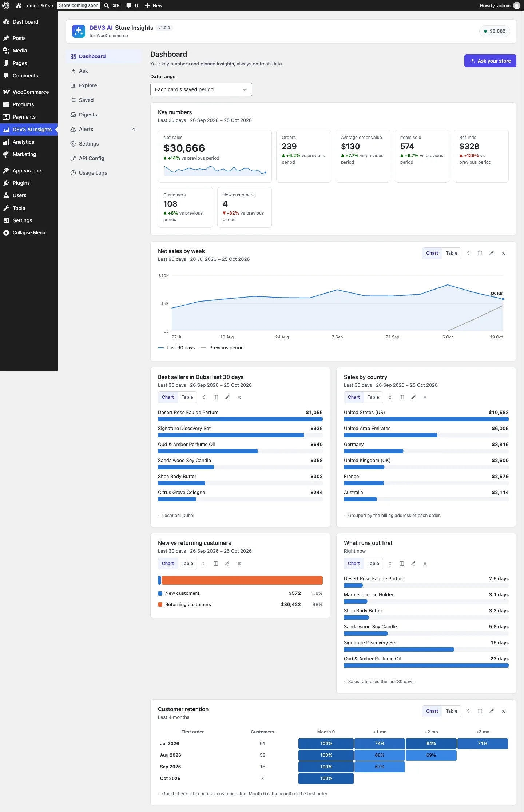This screenshot has width=524, height=812.
Task: Open the WordPress logo menu
Action: click(6, 5)
